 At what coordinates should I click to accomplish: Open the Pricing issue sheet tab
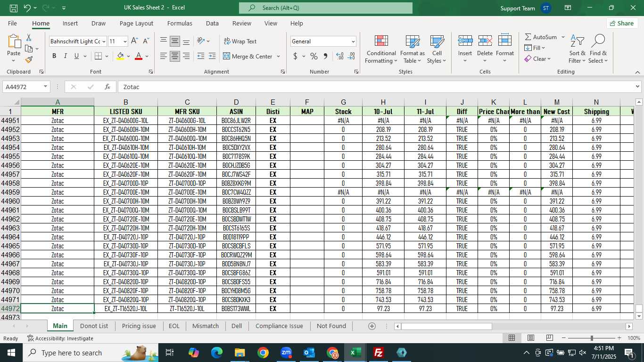pos(139,326)
